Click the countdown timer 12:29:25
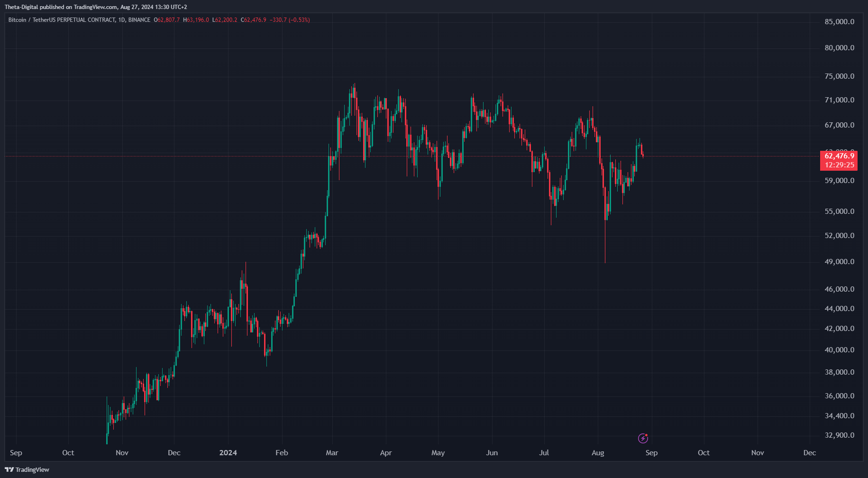 pyautogui.click(x=839, y=165)
